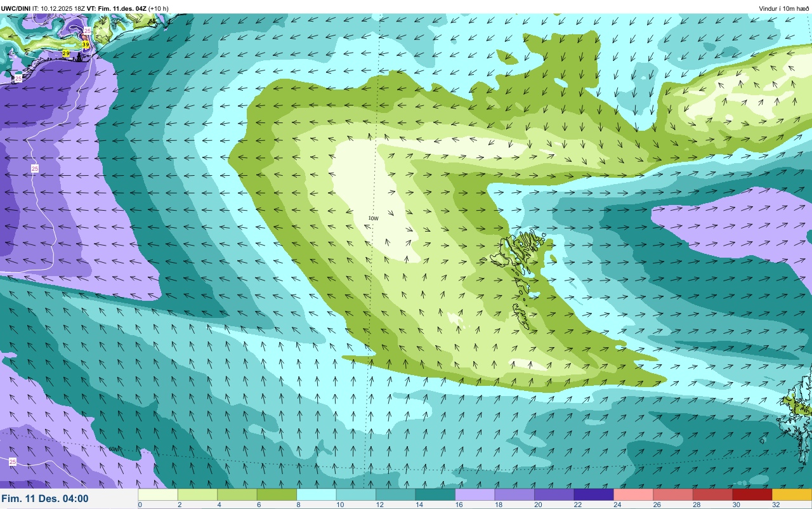Viewport: 812px width, 509px height.
Task: Click the "Fim. 11 Des. 04:00" timestamp
Action: point(45,499)
